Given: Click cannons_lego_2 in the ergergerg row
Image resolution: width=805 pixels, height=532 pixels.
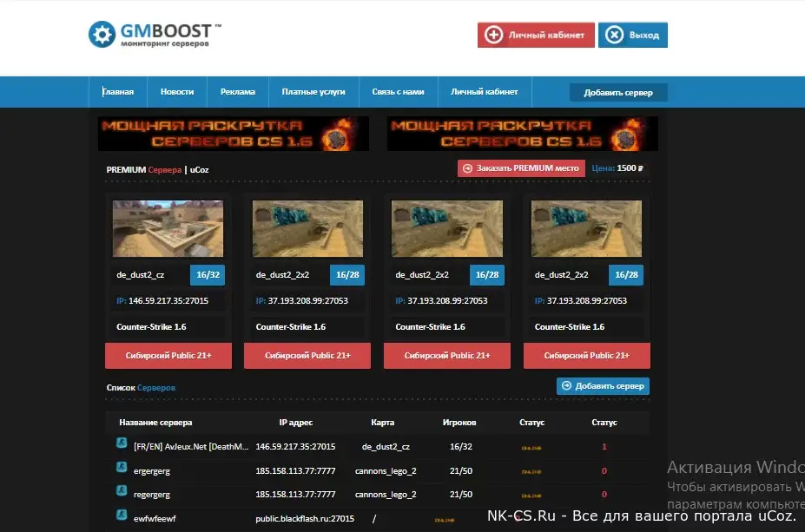Looking at the screenshot, I should (386, 471).
